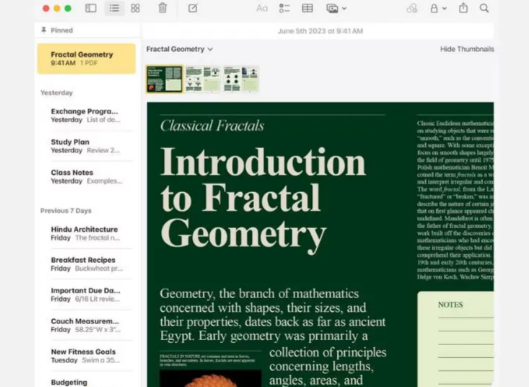This screenshot has height=387, width=529.
Task: Insert a table using table icon
Action: pos(307,8)
